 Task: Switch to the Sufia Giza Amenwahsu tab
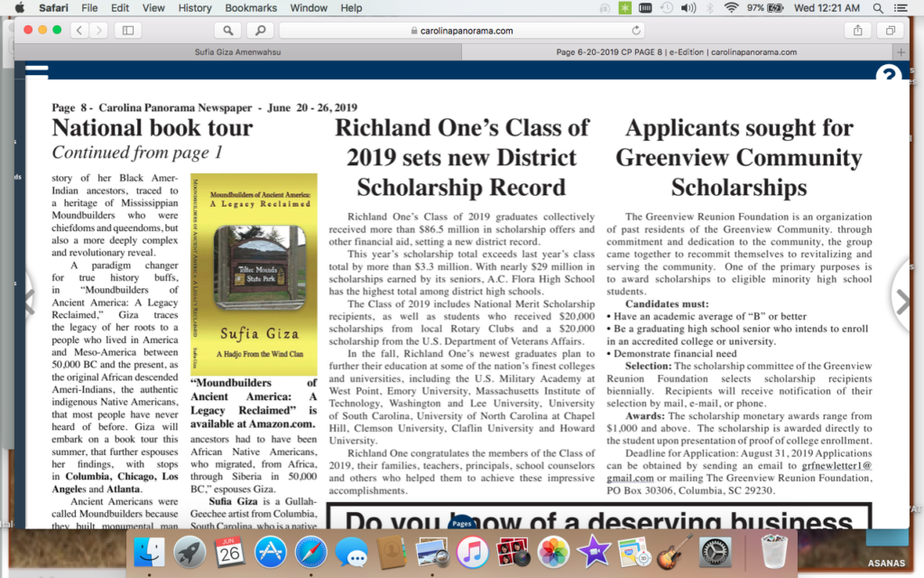point(237,51)
